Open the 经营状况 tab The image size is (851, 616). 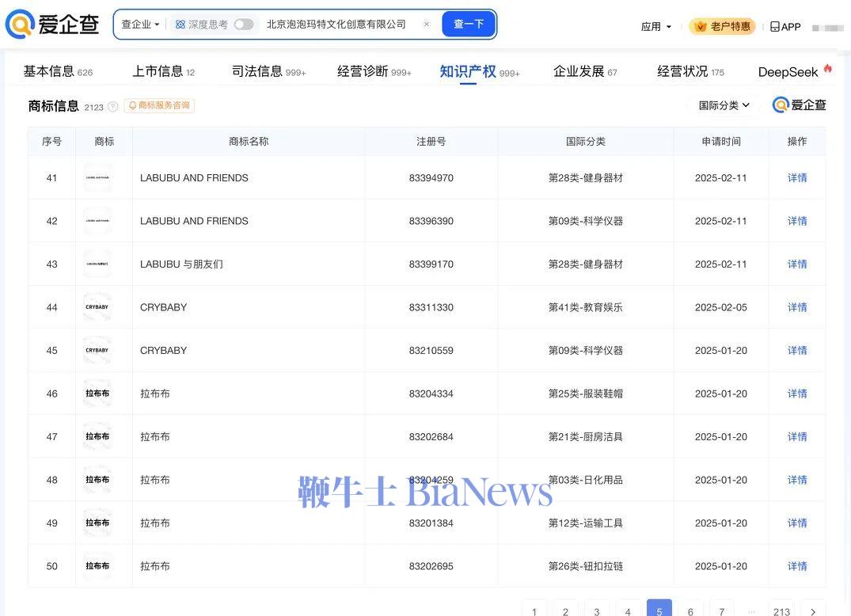coord(690,71)
